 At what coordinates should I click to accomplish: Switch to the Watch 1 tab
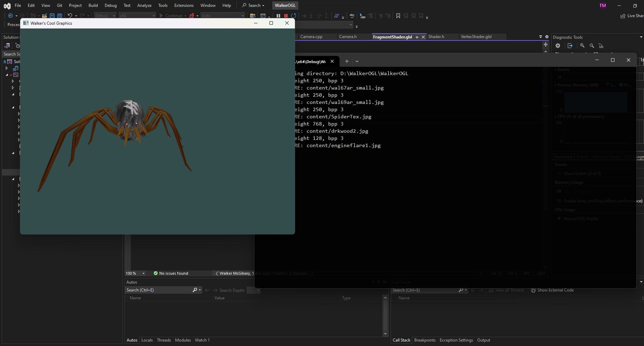coord(202,340)
